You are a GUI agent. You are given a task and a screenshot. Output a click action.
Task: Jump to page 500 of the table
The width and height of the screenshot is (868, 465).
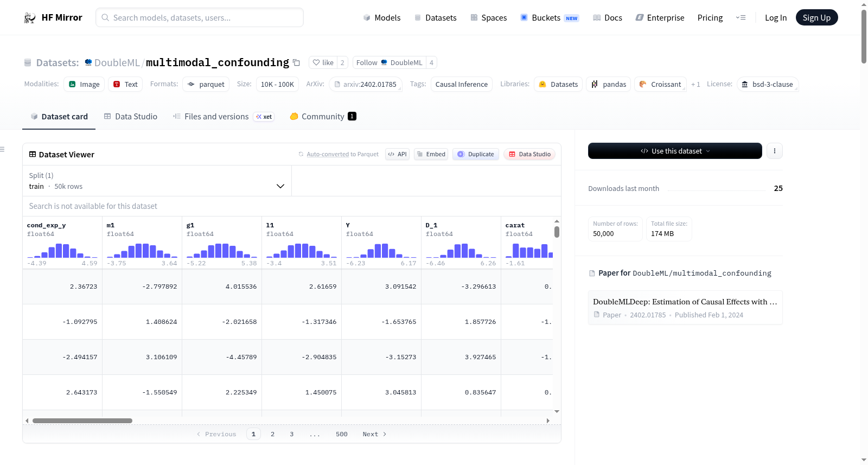pos(341,434)
